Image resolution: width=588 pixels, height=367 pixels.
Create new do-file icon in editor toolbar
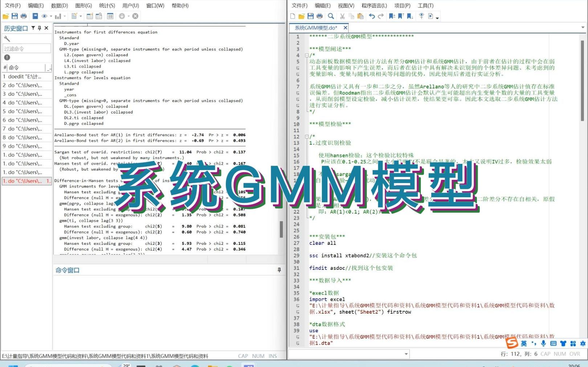click(293, 16)
